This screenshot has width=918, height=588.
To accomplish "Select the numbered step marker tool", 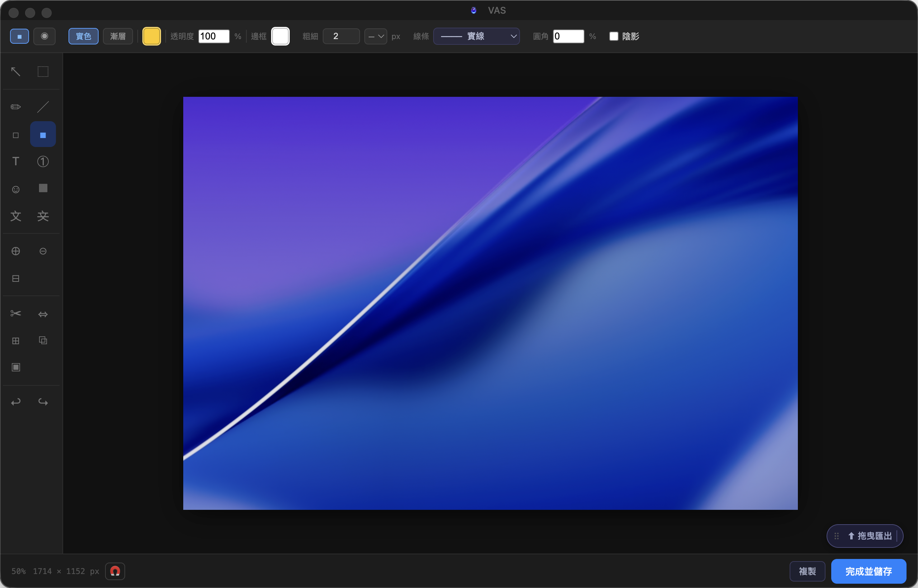I will click(43, 161).
